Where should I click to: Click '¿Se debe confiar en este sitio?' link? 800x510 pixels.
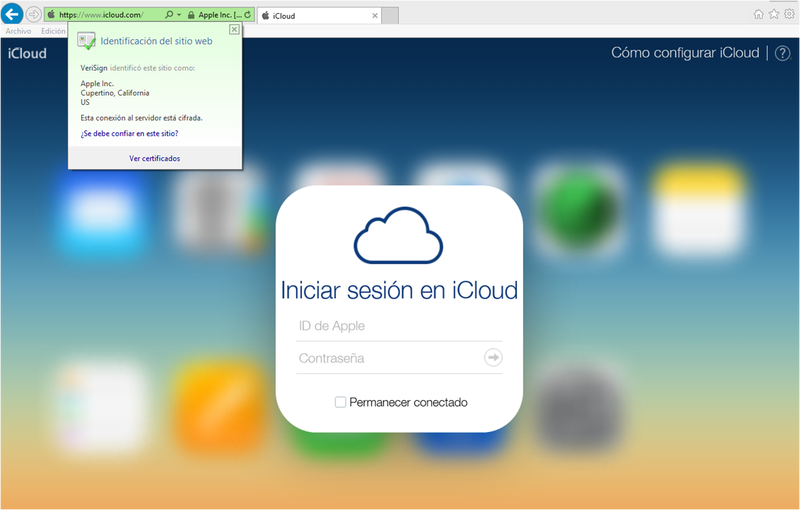coord(129,134)
